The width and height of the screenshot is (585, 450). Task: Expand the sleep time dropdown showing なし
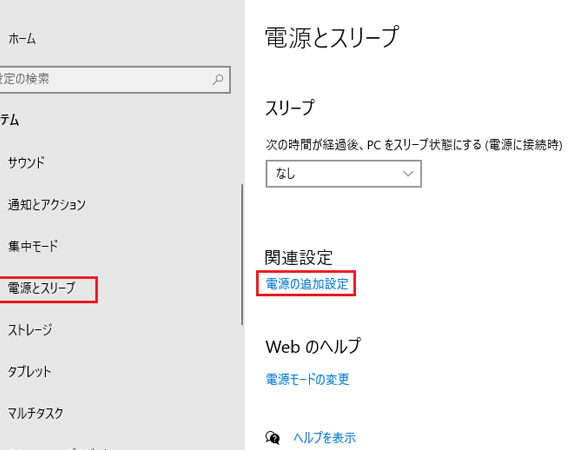click(344, 174)
